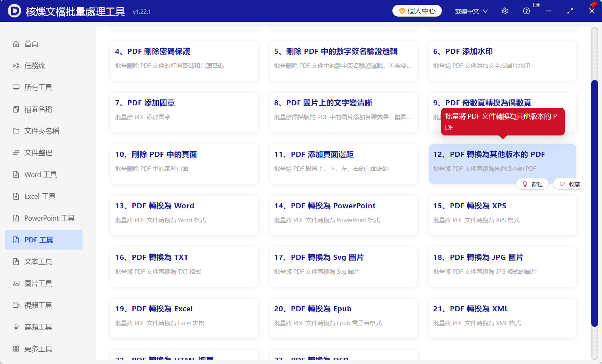Click the small window icon in title bar
Screen dimensions: 602x364
point(537,5)
